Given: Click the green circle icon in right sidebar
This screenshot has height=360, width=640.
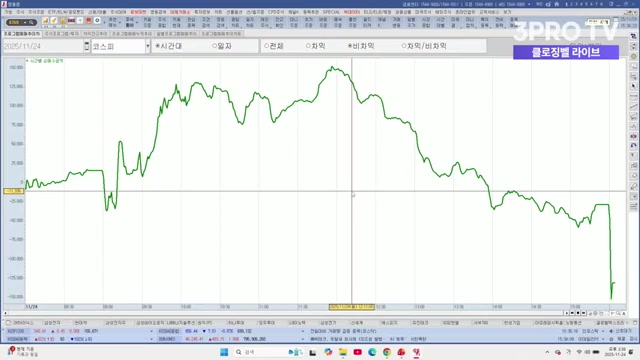Looking at the screenshot, I should pyautogui.click(x=633, y=56).
